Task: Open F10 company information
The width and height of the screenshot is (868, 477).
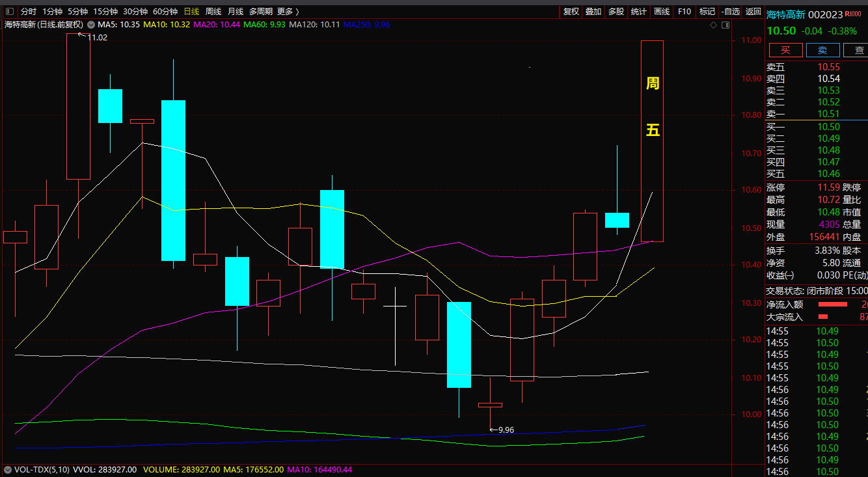Action: pos(684,12)
